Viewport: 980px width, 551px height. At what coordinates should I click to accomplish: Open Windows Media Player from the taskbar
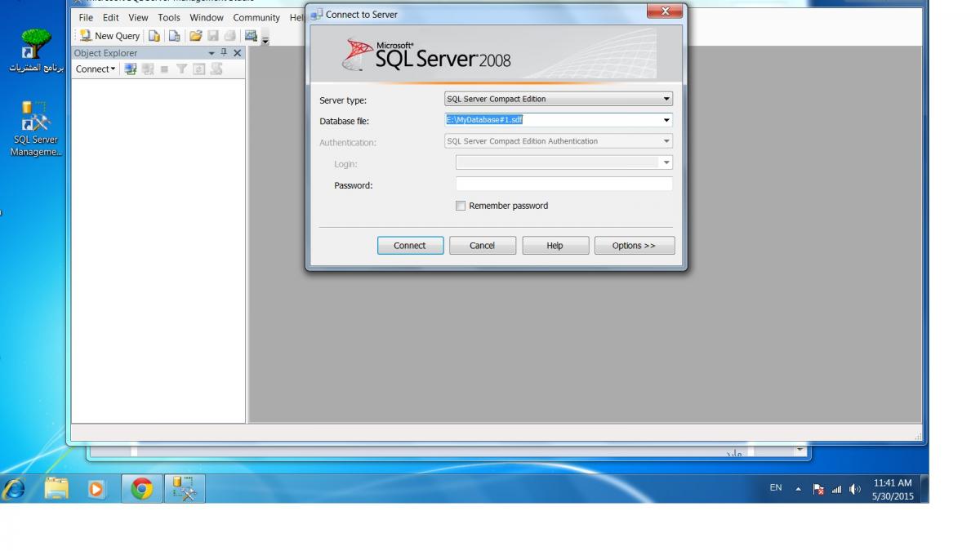(x=96, y=489)
